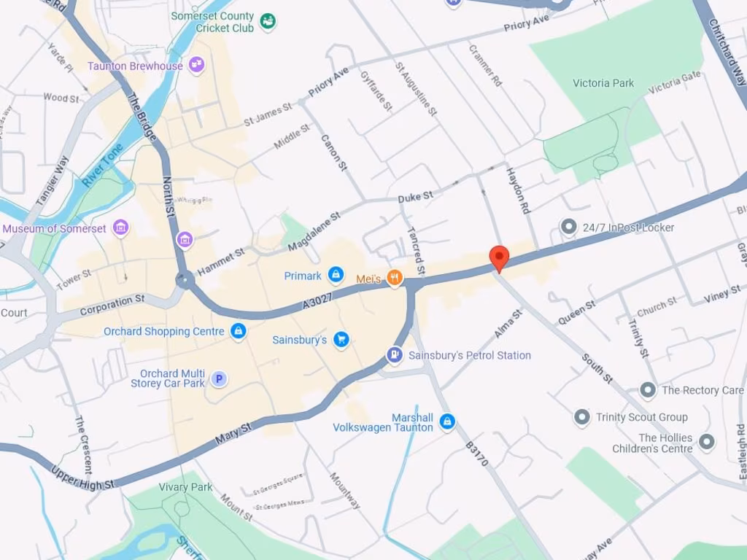Screen dimensions: 747x560
Task: Open the Marshall Volkswagen Taunton shop icon
Action: click(447, 422)
